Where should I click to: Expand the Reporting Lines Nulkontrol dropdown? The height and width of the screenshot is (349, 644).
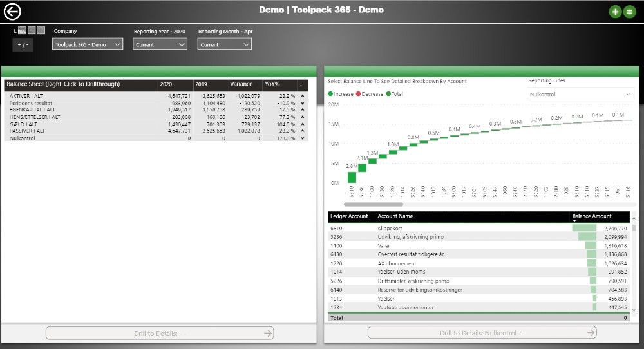pyautogui.click(x=580, y=94)
